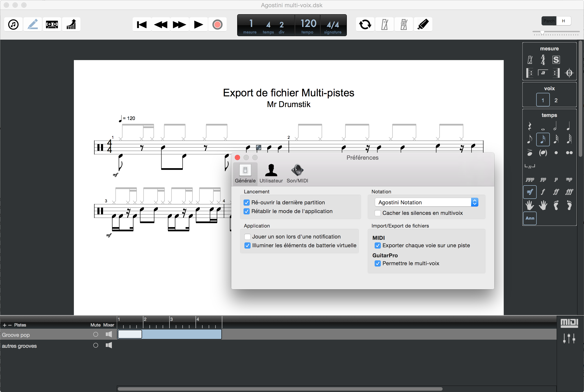
Task: Disable Exporter chaque voie sur une piste
Action: click(x=377, y=245)
